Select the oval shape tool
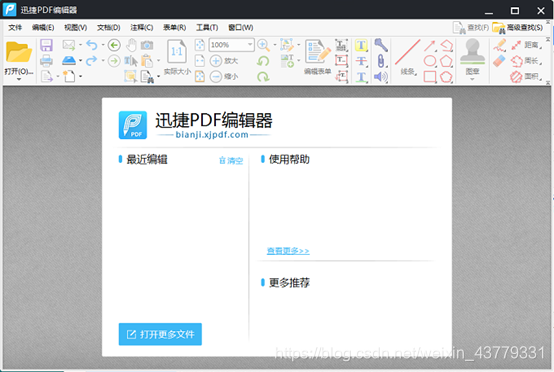This screenshot has height=372, width=554. pyautogui.click(x=430, y=61)
